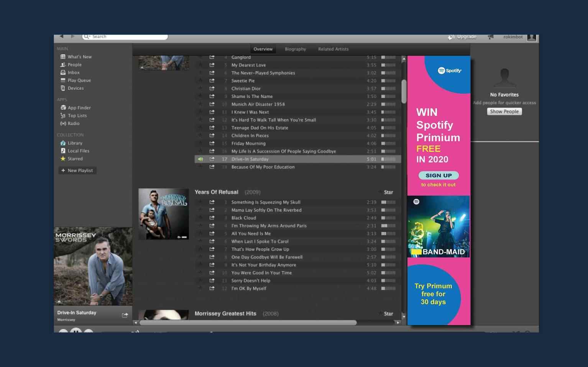Click SIGN UP in the ad
The width and height of the screenshot is (588, 367).
tap(439, 175)
